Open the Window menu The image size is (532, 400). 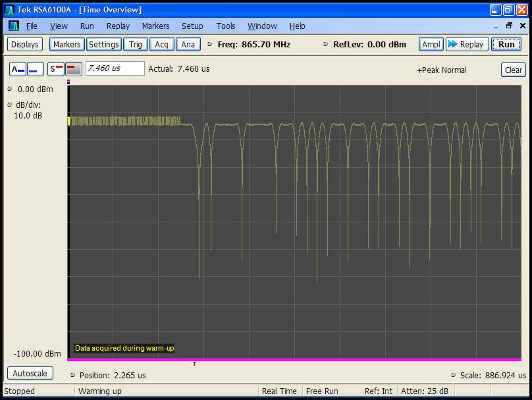pyautogui.click(x=262, y=26)
